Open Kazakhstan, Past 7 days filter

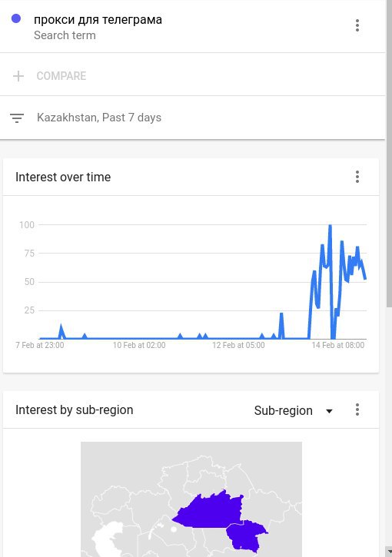pos(99,118)
